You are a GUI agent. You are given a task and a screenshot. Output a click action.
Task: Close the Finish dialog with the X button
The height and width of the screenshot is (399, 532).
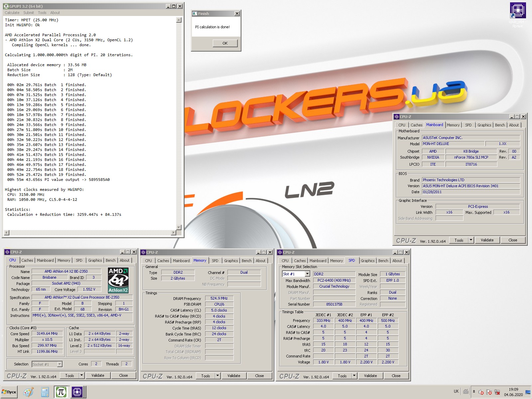pyautogui.click(x=237, y=14)
